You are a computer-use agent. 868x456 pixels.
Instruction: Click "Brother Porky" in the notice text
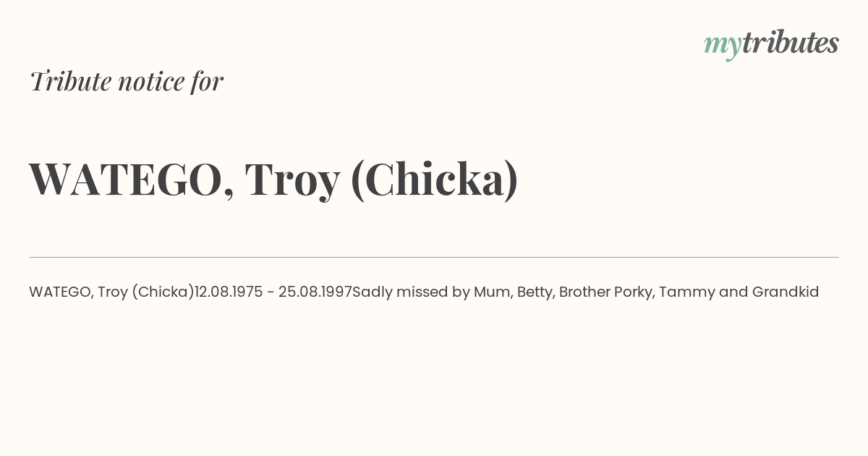click(x=605, y=292)
